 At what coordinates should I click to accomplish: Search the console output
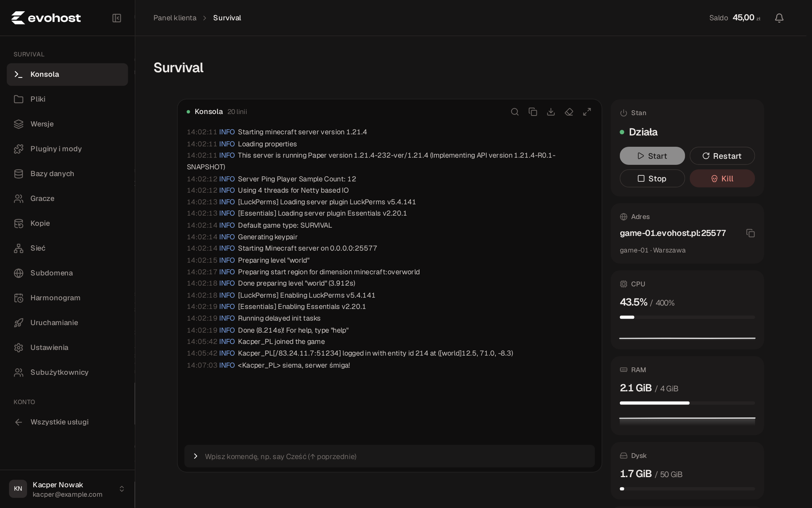pyautogui.click(x=515, y=112)
